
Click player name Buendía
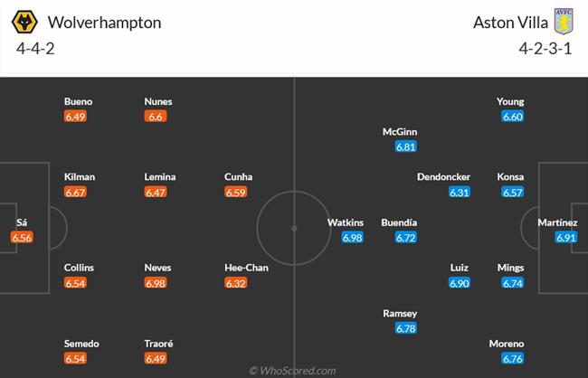point(400,222)
